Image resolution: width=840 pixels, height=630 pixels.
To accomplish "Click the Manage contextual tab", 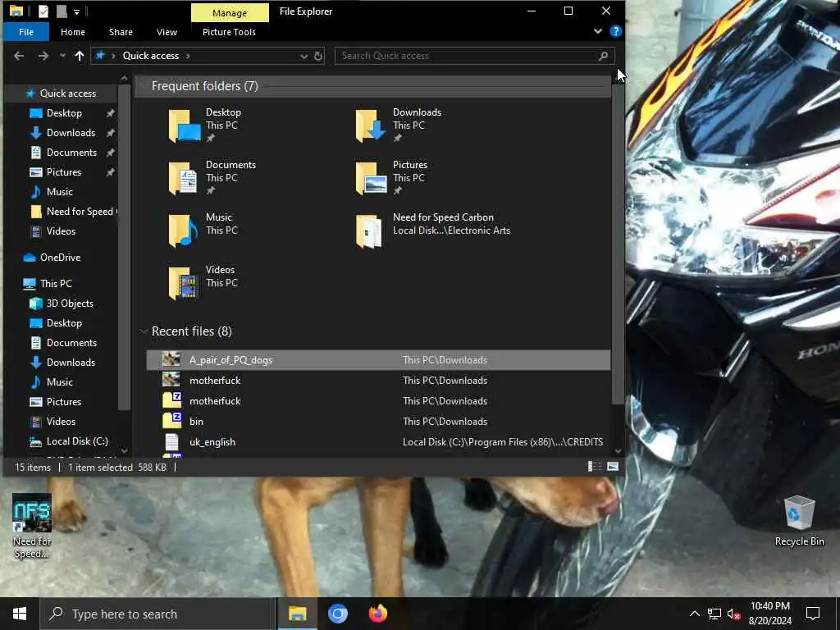I will [x=230, y=13].
